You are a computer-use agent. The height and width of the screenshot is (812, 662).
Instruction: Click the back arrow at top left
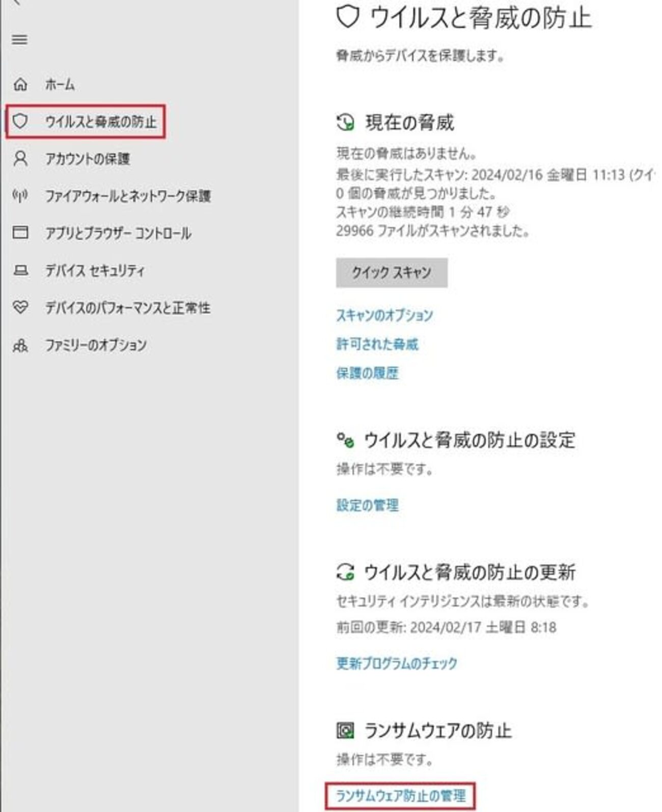(16, 3)
